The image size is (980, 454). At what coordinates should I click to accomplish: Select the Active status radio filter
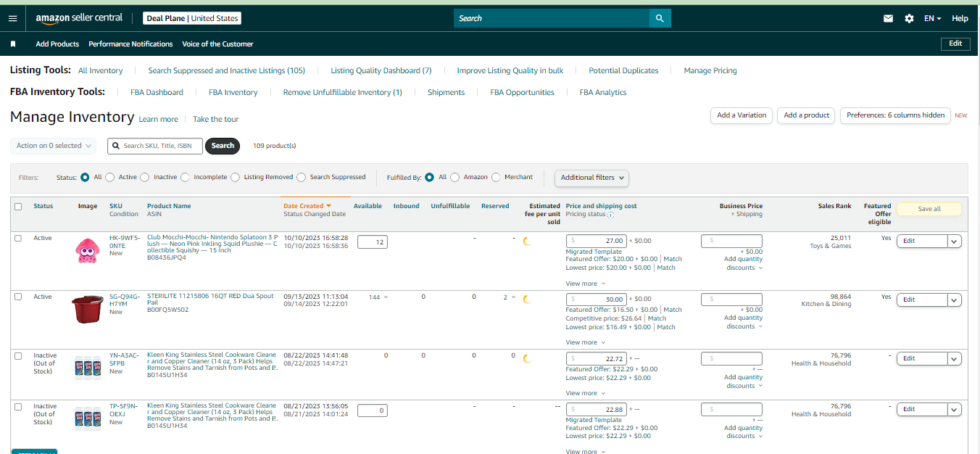(x=110, y=177)
